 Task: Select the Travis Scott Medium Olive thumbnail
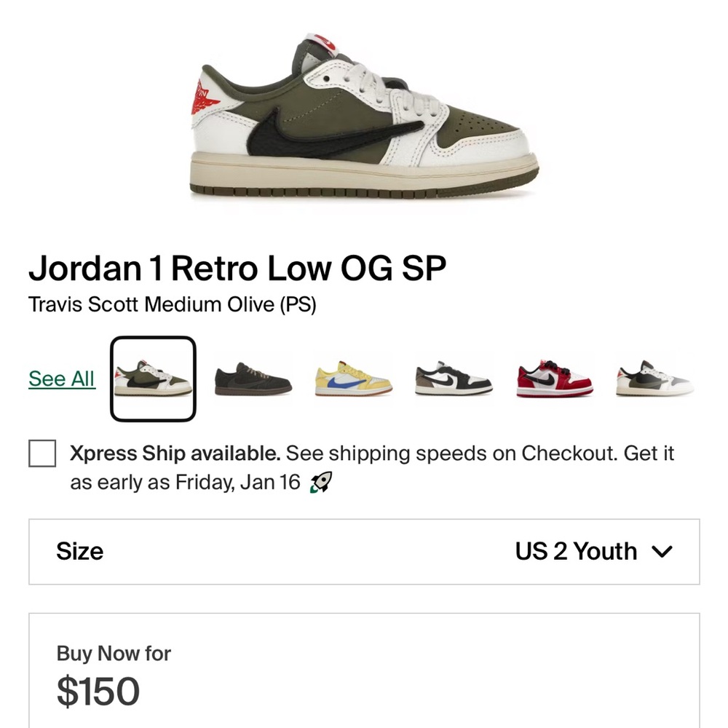[152, 379]
